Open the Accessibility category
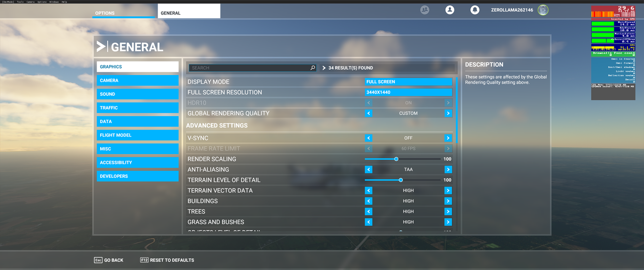 click(x=137, y=162)
